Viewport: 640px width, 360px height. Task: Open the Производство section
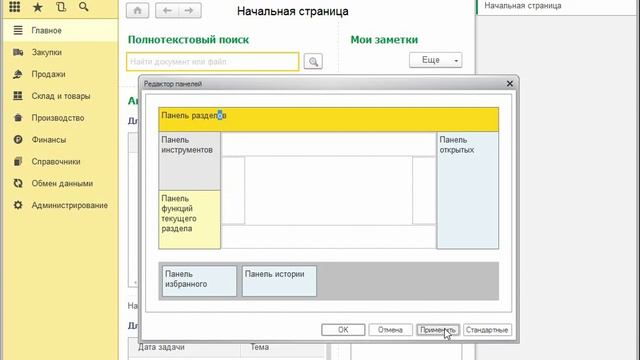60,118
